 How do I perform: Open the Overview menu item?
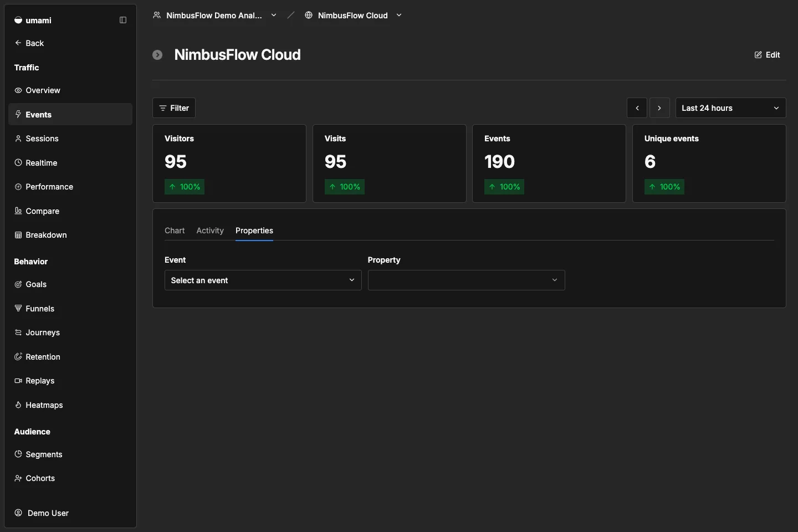[70, 90]
